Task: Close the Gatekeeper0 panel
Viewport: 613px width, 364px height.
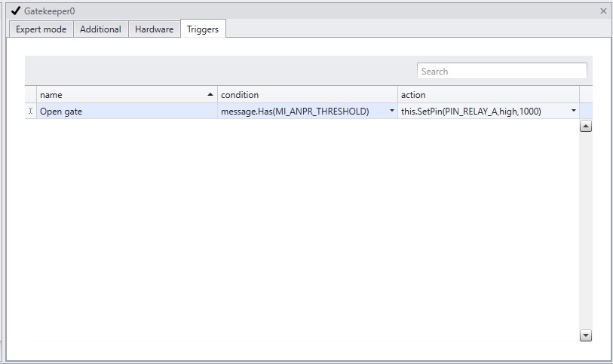Action: [603, 11]
